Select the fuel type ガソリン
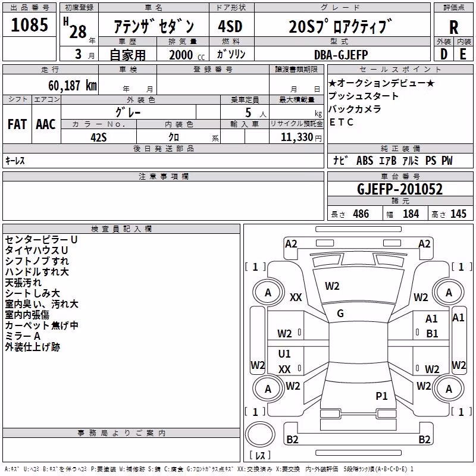 (x=231, y=54)
